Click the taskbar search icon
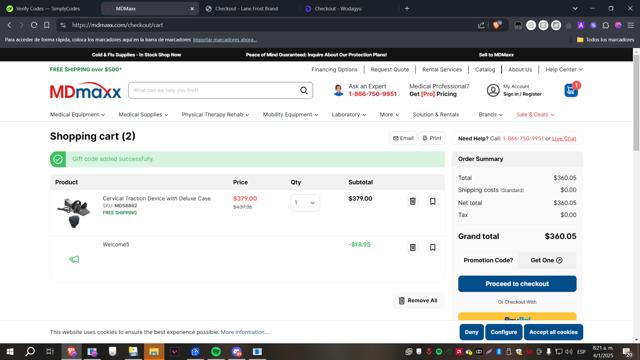640x360 pixels. pos(30,351)
